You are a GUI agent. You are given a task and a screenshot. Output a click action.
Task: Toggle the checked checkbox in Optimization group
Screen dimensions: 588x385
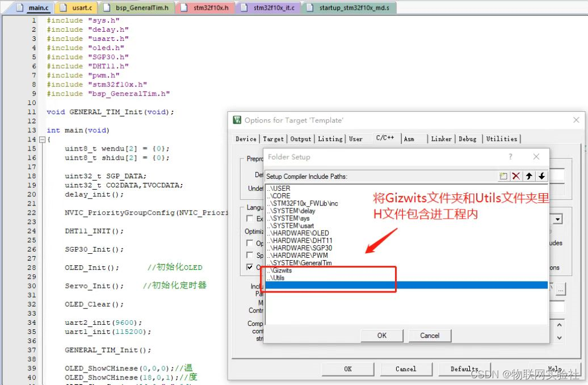point(250,267)
